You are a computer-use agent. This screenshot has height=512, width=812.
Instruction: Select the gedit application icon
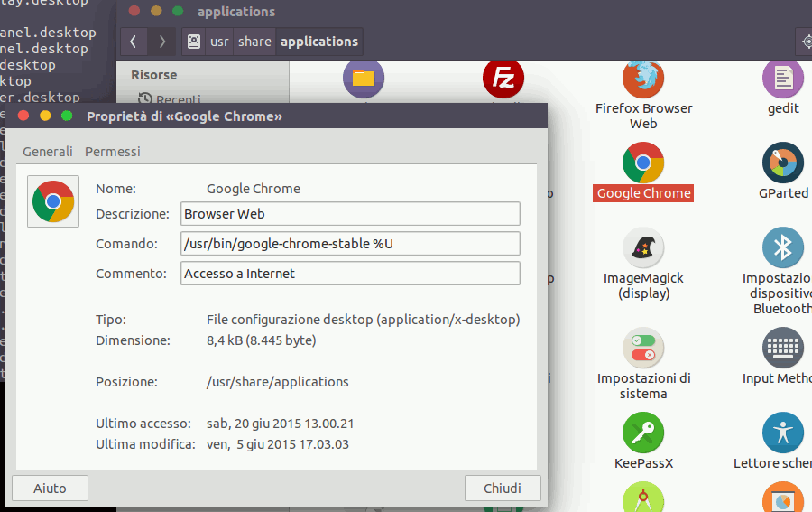point(783,79)
